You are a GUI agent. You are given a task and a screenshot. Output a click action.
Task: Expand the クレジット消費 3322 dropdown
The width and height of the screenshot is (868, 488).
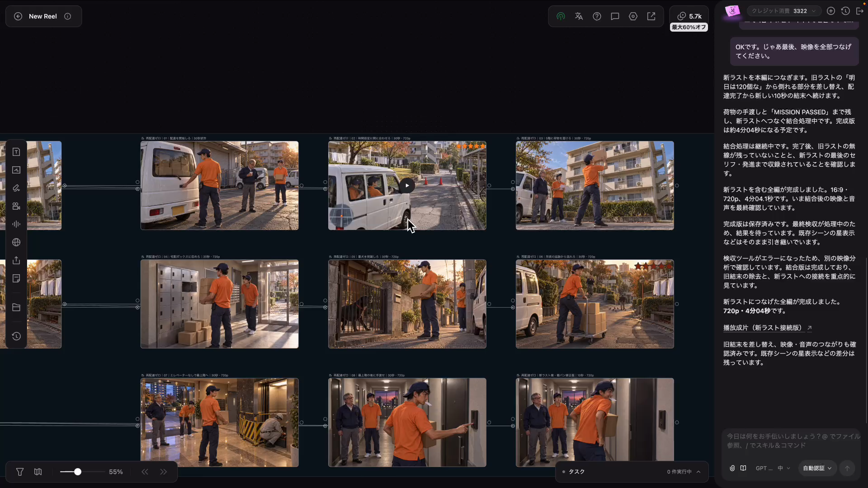coord(784,11)
